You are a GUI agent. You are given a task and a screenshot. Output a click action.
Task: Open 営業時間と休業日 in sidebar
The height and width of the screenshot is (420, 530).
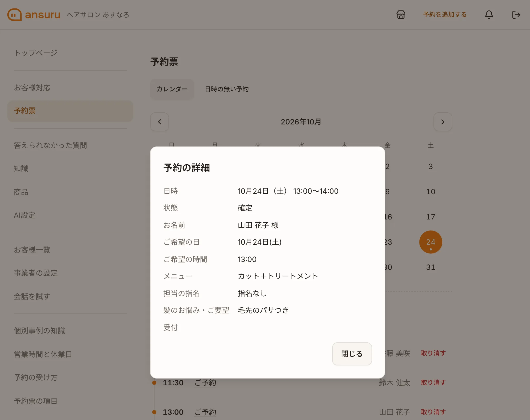pyautogui.click(x=43, y=354)
